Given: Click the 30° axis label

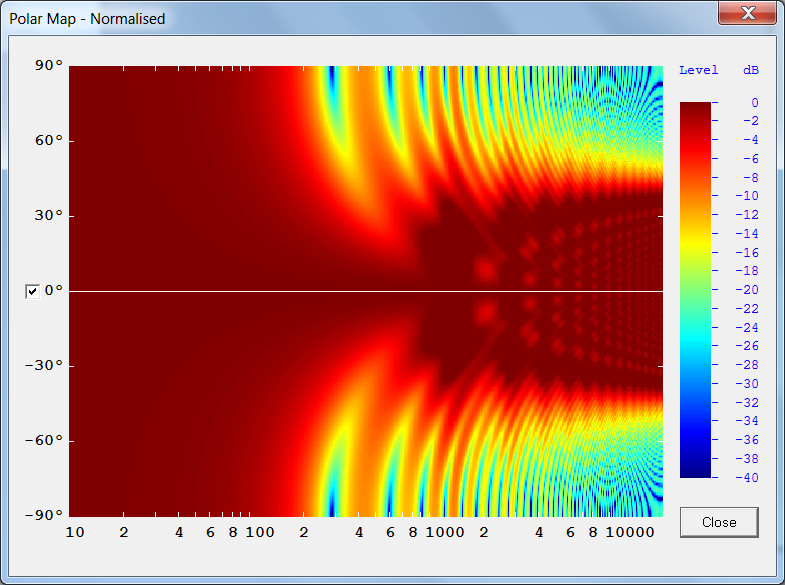Looking at the screenshot, I should [49, 216].
